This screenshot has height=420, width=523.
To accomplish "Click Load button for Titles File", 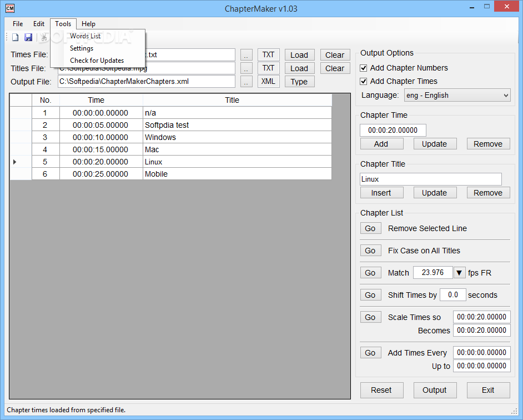I will (x=299, y=68).
